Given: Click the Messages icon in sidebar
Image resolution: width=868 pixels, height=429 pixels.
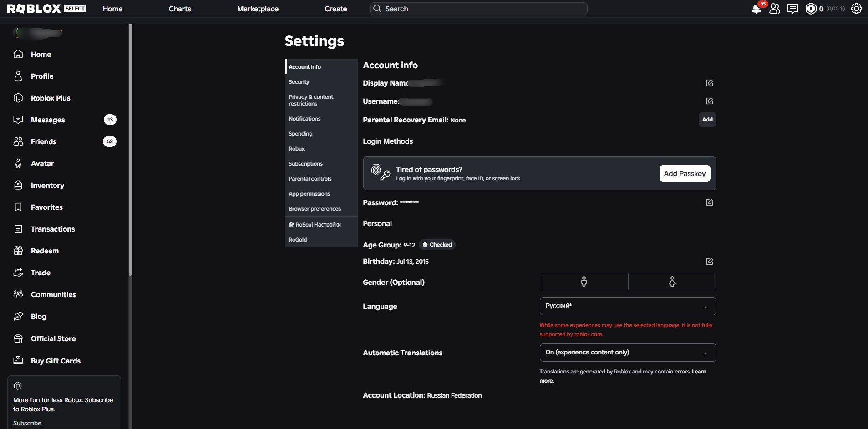Looking at the screenshot, I should [18, 120].
